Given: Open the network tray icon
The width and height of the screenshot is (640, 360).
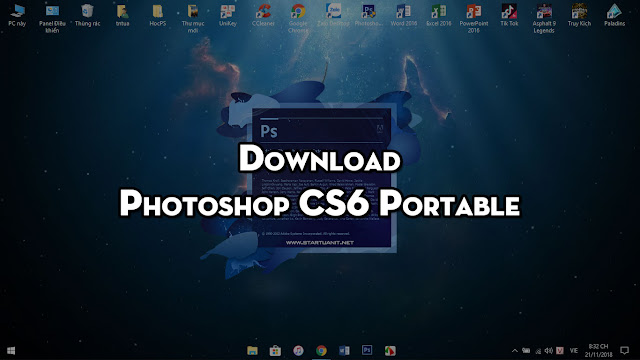Looking at the screenshot, I should click(538, 351).
